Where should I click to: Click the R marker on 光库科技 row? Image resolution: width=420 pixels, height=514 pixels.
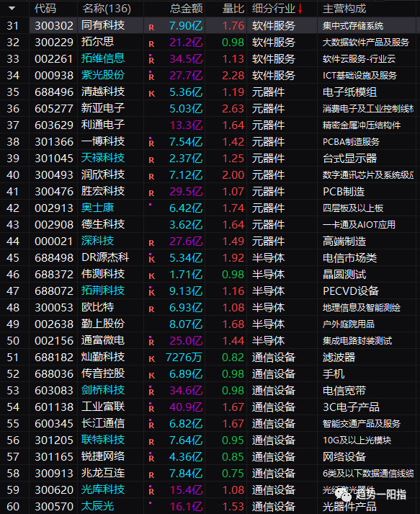[151, 492]
